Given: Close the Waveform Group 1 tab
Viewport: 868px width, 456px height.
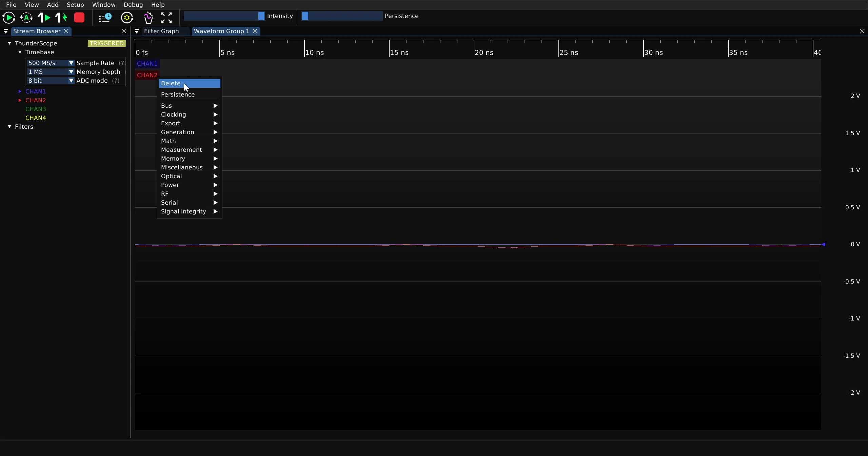Looking at the screenshot, I should click(x=255, y=31).
